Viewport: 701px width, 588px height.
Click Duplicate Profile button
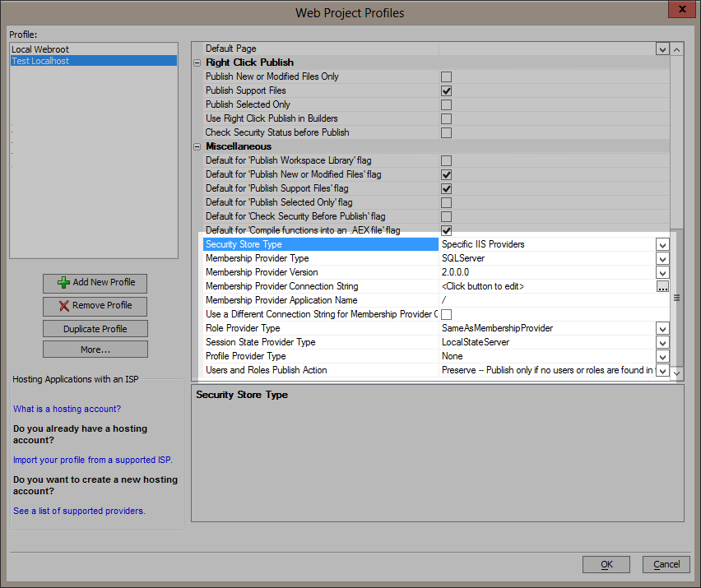[95, 329]
